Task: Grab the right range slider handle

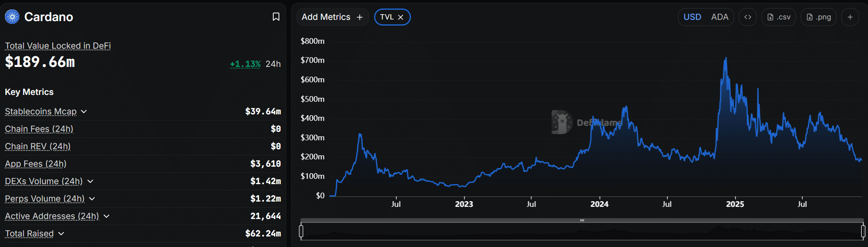Action: (863, 231)
